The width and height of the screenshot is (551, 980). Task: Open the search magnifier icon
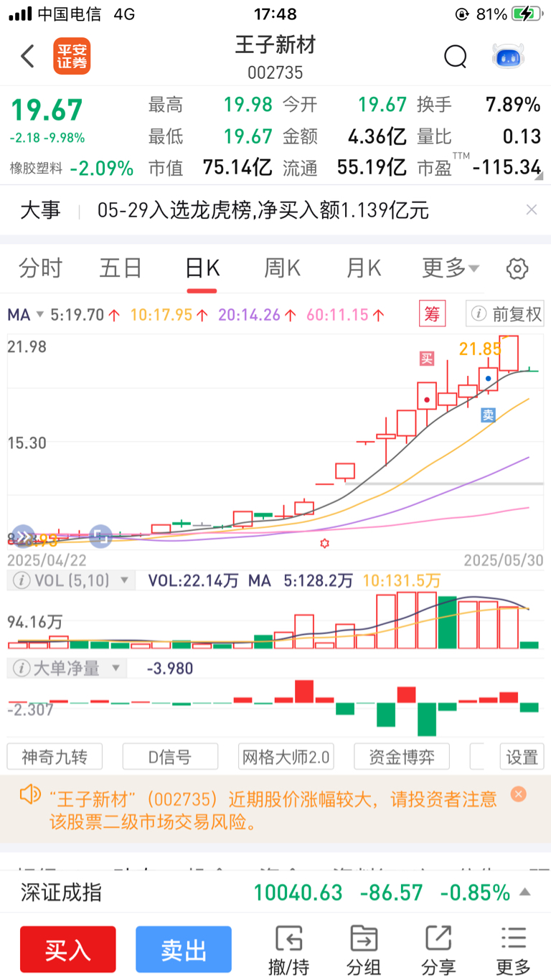point(456,56)
